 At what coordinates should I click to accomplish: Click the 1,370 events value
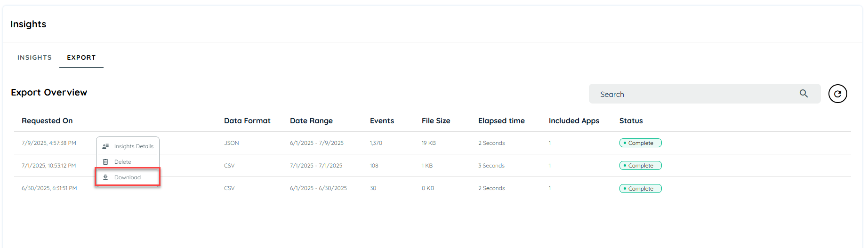376,143
